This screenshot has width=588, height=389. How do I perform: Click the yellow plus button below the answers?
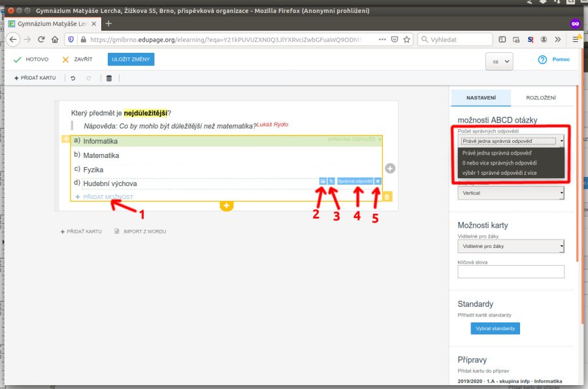point(227,205)
